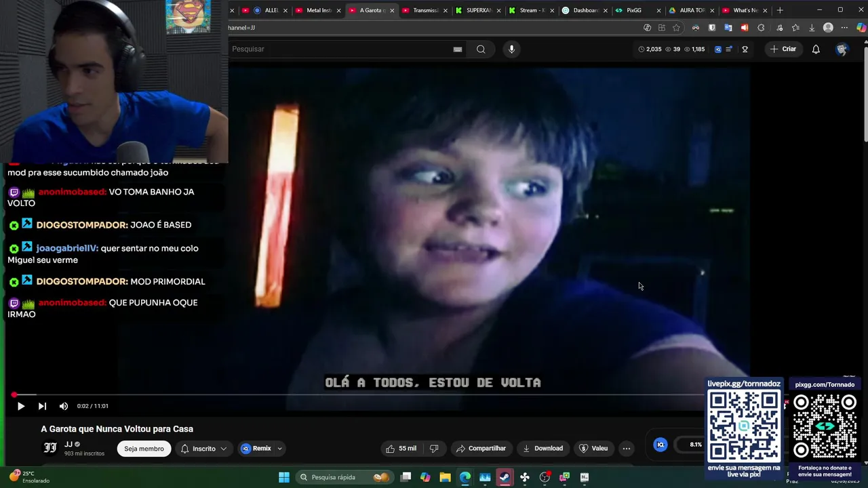Open YouTube notifications bell

(816, 49)
